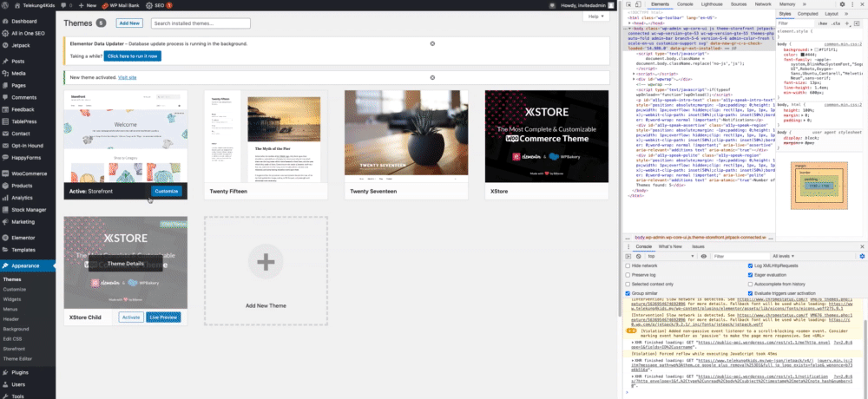This screenshot has width=868, height=399.
Task: Switch to Lighthouse DevTools tab
Action: point(712,4)
